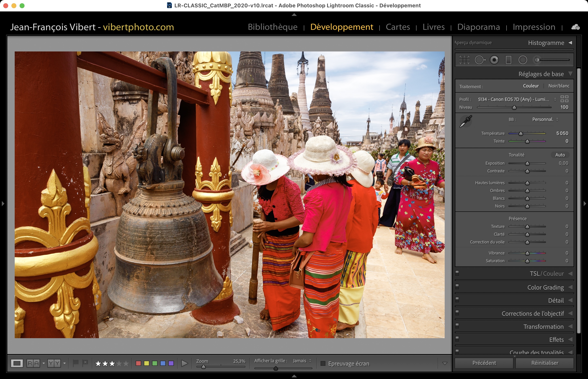Activate the Red Eye correction tool
The image size is (588, 379).
(494, 60)
